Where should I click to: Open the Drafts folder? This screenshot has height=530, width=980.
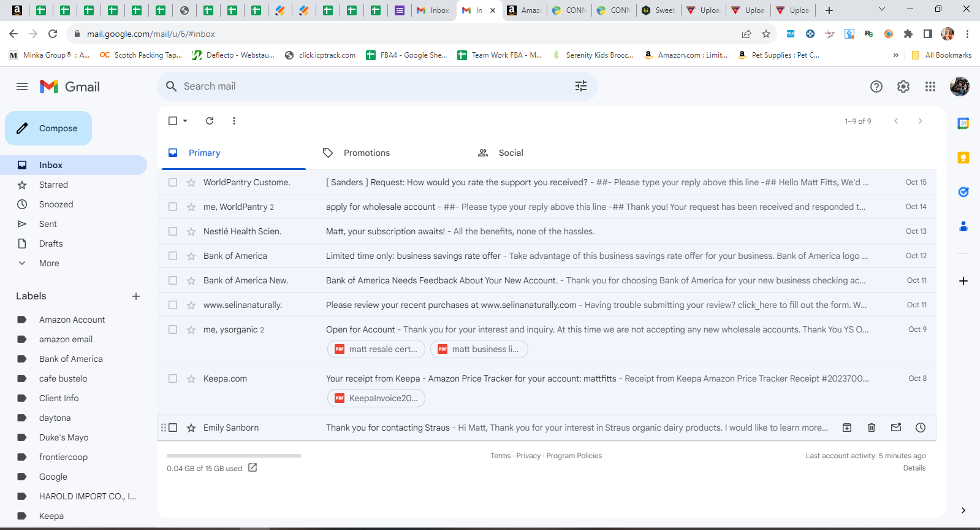(x=51, y=244)
